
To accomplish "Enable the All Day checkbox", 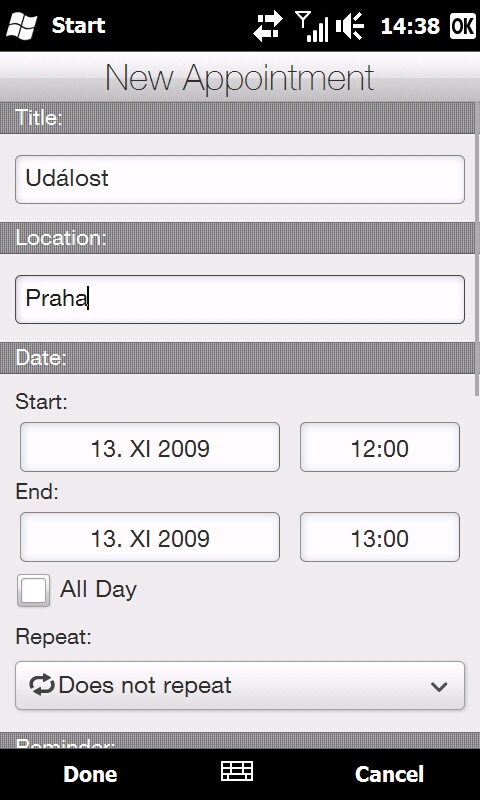I will tap(34, 590).
